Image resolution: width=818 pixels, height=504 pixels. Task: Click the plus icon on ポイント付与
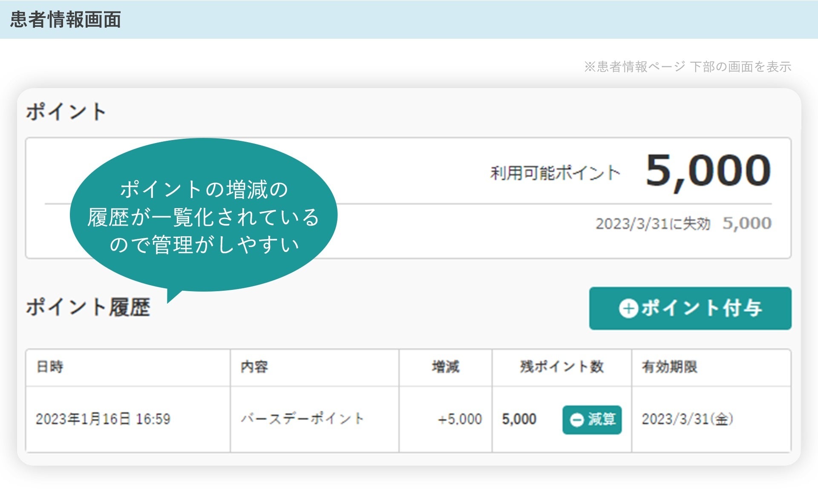pos(628,308)
